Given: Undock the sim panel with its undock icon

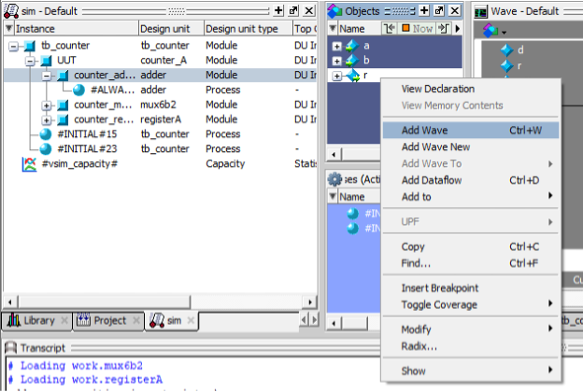Looking at the screenshot, I should (292, 10).
